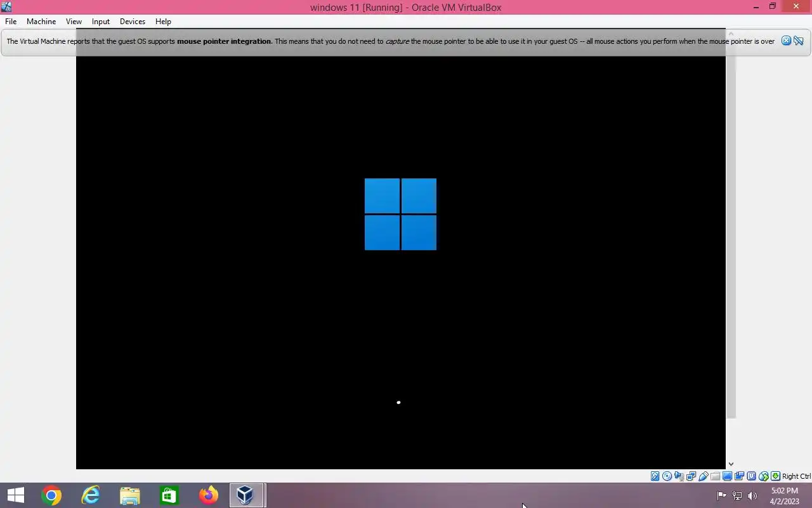Restore down the VirtualBox window
The width and height of the screenshot is (812, 508).
click(x=773, y=7)
